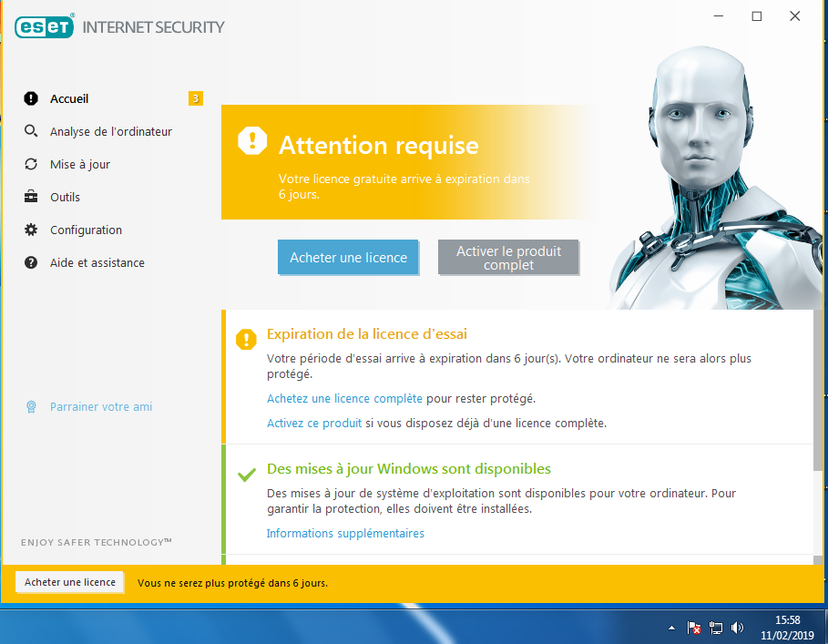828x644 pixels.
Task: Click the toolbox icon beside Outils
Action: tap(31, 197)
